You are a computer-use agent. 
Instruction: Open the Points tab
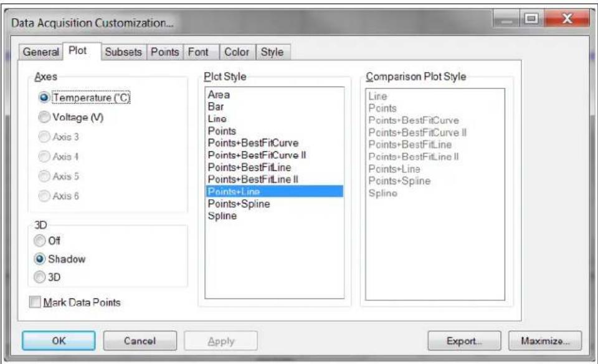(164, 52)
